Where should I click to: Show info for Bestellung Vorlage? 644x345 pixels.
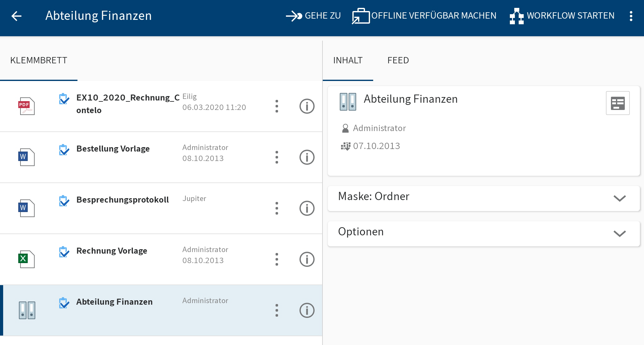point(307,157)
